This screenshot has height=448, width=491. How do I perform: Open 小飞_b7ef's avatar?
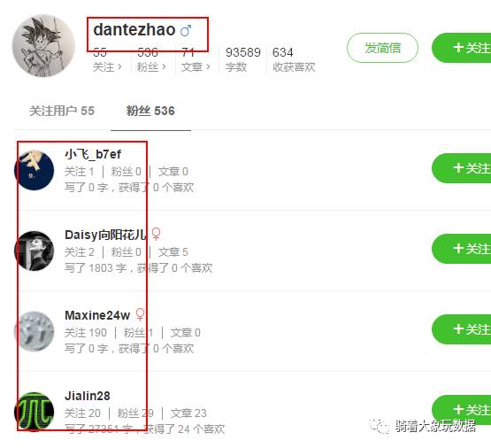coord(35,170)
